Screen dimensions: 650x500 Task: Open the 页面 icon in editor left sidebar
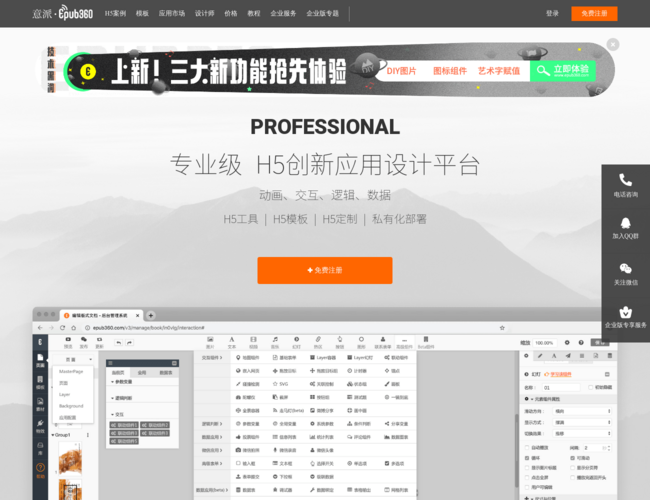[40, 360]
